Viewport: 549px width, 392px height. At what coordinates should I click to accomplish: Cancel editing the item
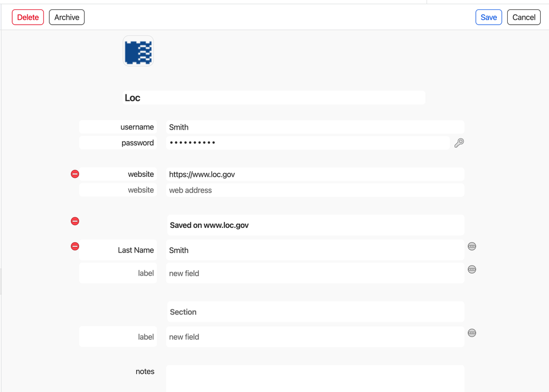tap(523, 18)
